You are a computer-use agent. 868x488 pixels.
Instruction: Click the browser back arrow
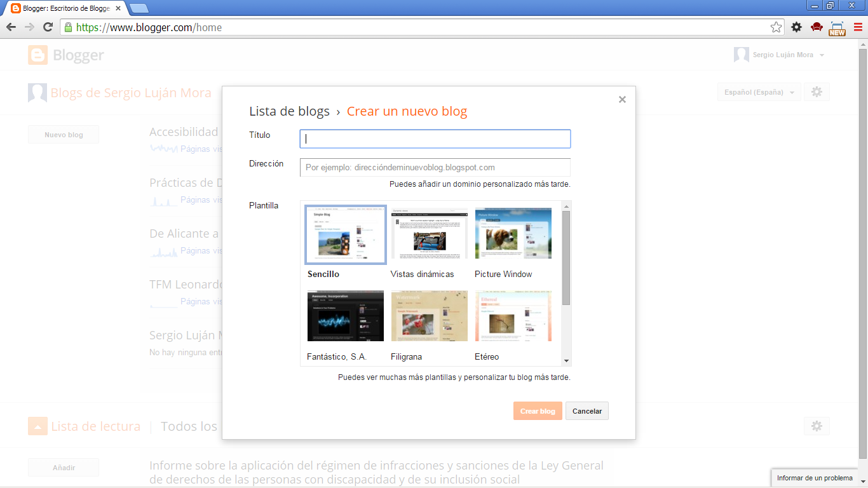pyautogui.click(x=11, y=27)
